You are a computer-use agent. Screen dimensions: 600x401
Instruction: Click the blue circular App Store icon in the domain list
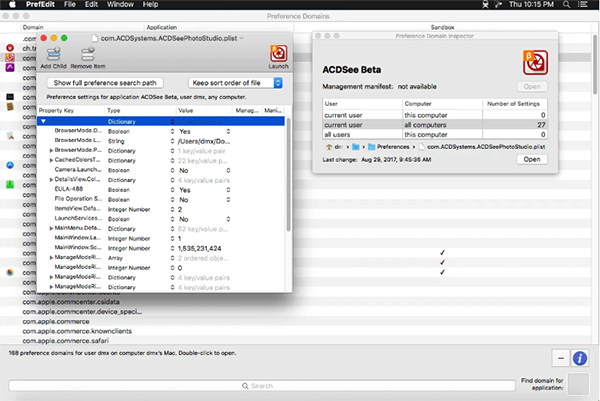tap(10, 165)
